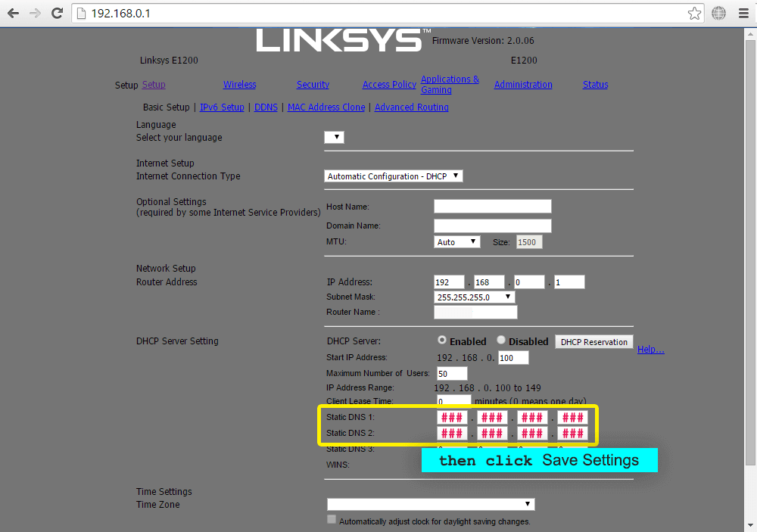Toggle automatic daylight saving adjustment checkbox
Viewport: 757px width, 532px height.
click(332, 519)
